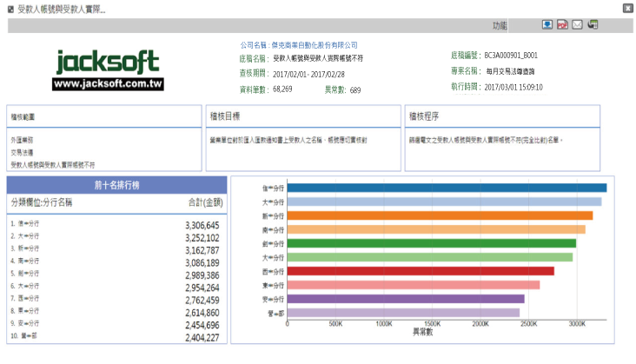Close the report window with X
The image size is (636, 364).
click(627, 8)
